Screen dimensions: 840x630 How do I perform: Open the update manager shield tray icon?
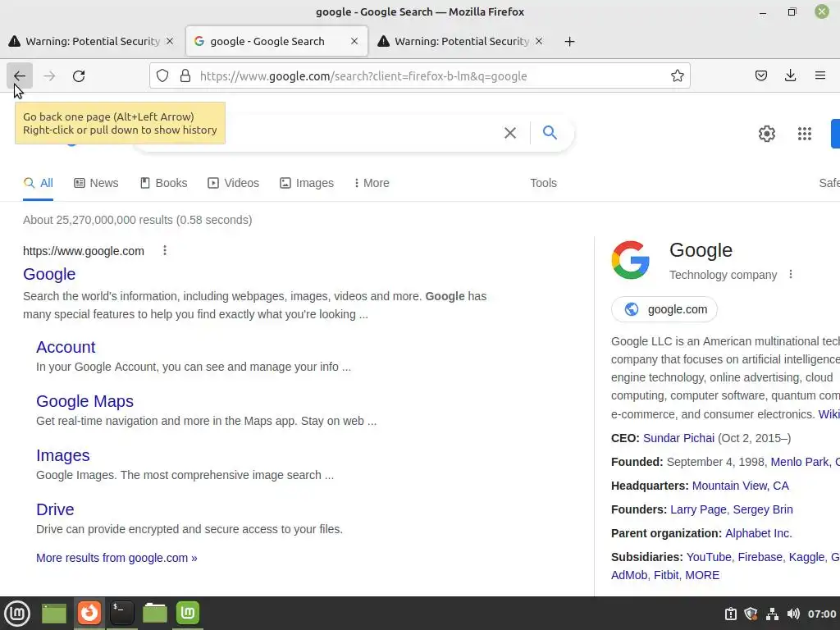(x=751, y=614)
